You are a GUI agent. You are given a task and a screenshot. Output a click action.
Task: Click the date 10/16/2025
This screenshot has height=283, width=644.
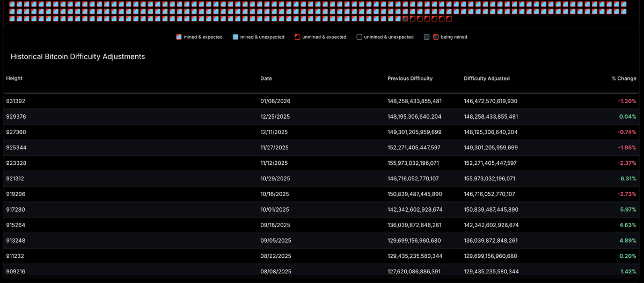275,194
